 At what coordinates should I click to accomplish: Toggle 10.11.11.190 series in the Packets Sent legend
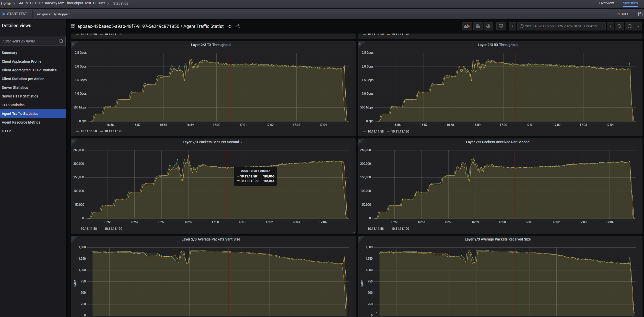[113, 229]
